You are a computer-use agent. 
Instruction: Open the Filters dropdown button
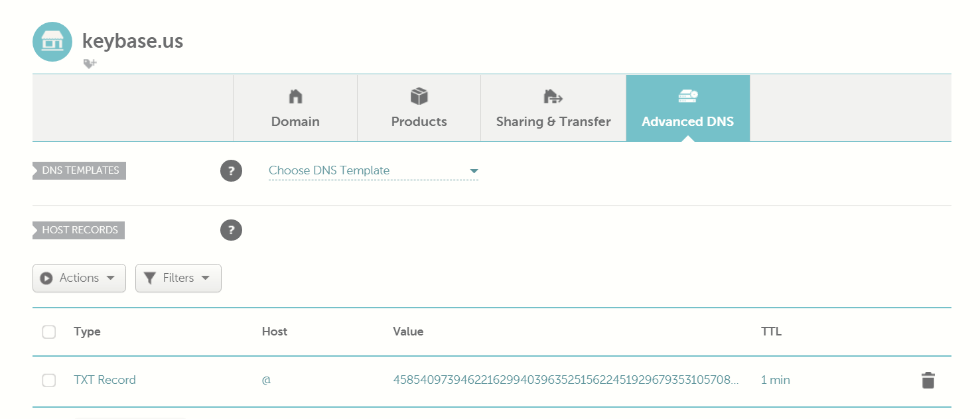click(178, 278)
